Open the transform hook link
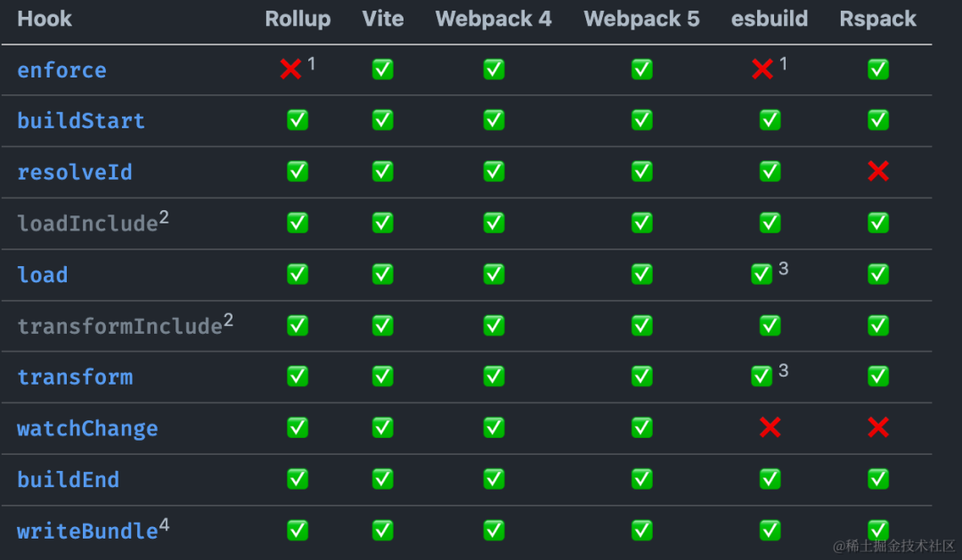This screenshot has width=962, height=560. 74,377
